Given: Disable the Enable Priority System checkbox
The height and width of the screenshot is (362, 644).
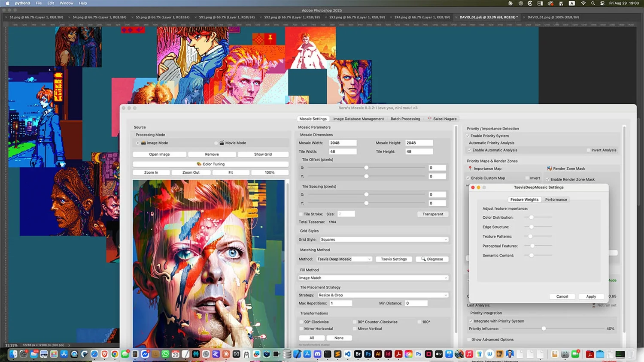Looking at the screenshot, I should pyautogui.click(x=468, y=136).
